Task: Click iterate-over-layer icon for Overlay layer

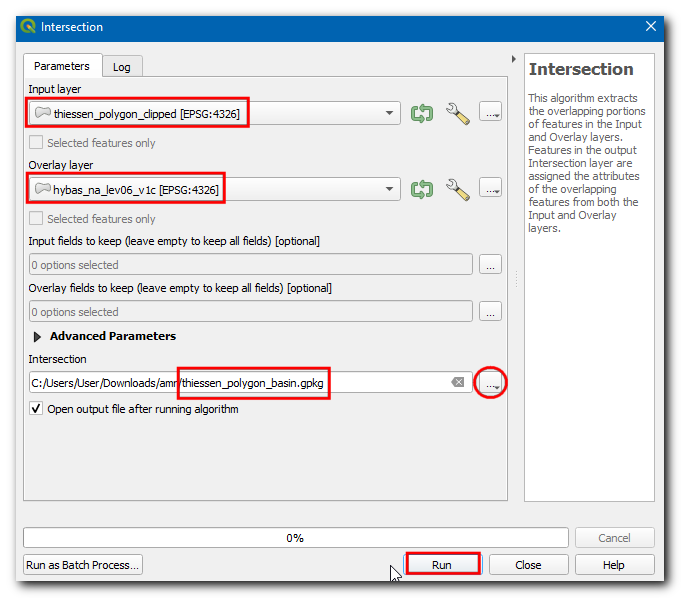Action: click(422, 188)
